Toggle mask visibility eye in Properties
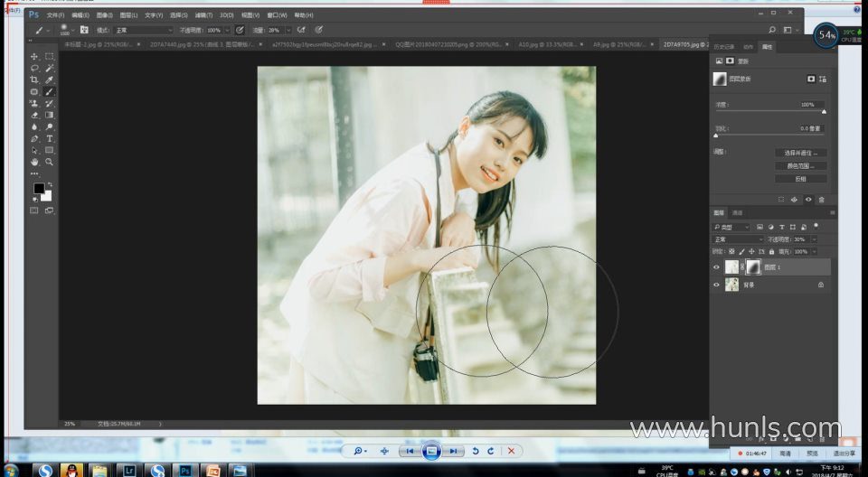 point(808,200)
